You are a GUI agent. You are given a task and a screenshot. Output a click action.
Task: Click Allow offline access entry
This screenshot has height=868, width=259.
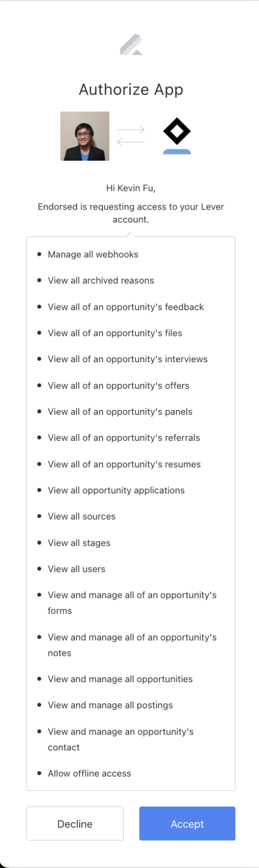click(x=90, y=773)
